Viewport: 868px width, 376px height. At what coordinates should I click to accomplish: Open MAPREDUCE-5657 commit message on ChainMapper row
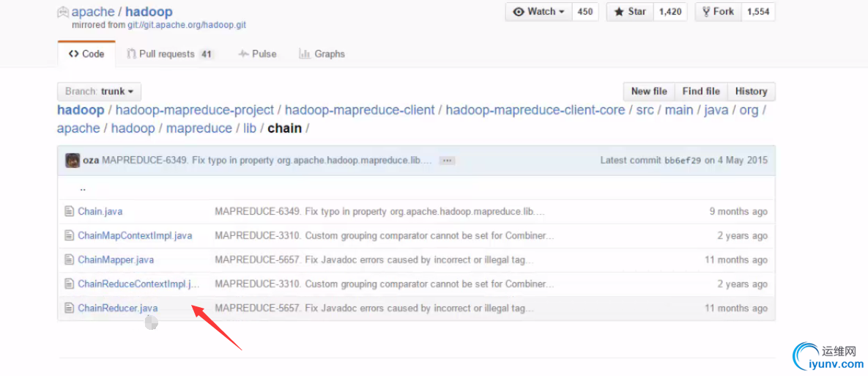point(374,259)
